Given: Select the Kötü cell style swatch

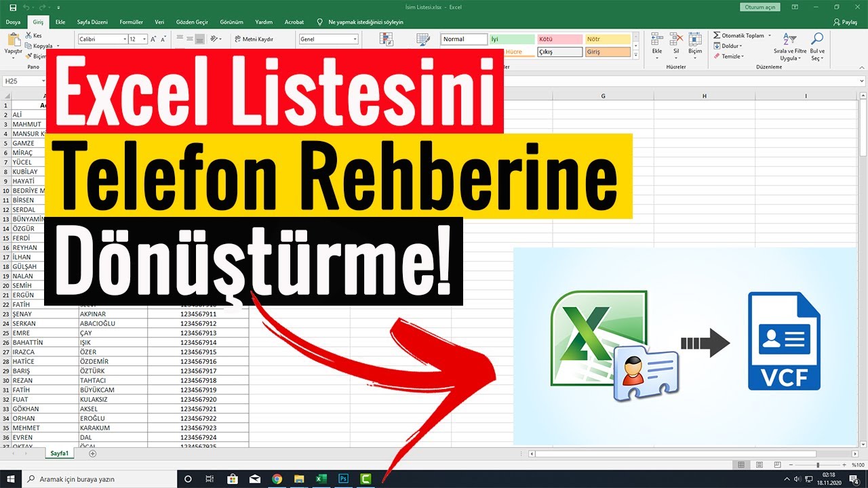Looking at the screenshot, I should 559,39.
